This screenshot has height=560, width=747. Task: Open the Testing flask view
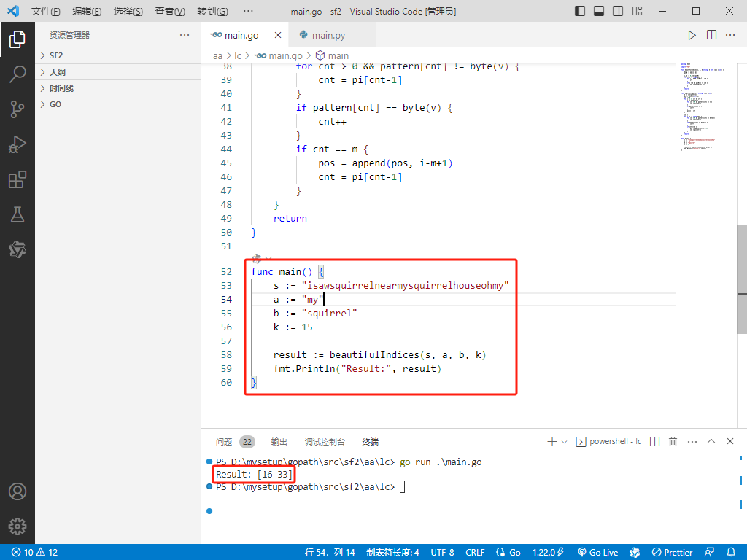pyautogui.click(x=18, y=215)
